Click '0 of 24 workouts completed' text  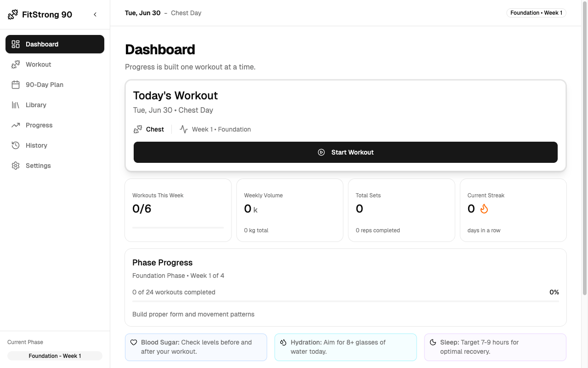174,292
